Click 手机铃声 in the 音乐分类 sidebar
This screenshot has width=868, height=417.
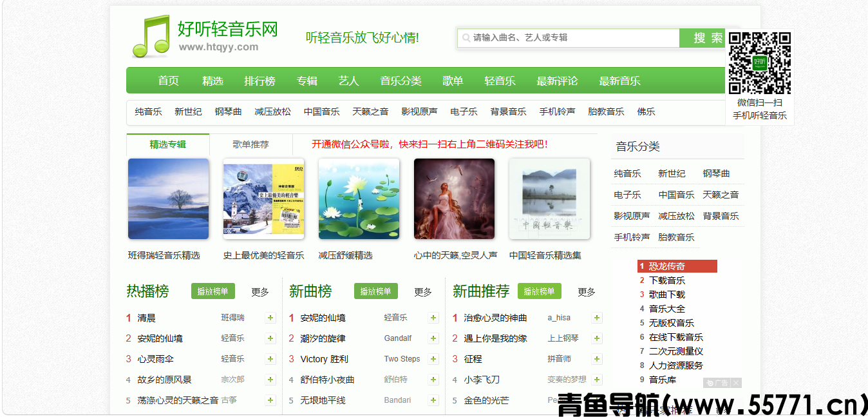pos(632,237)
